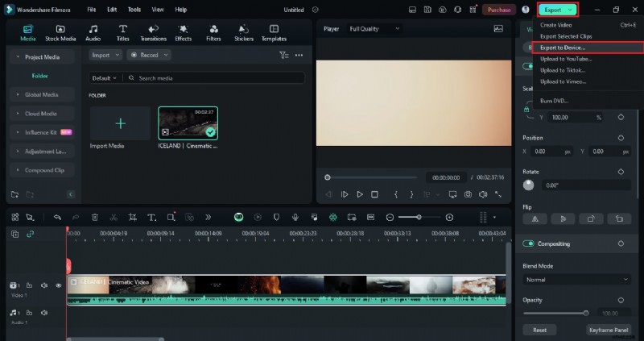This screenshot has height=341, width=644.
Task: Mute the Video 1 track audio
Action: [x=44, y=285]
